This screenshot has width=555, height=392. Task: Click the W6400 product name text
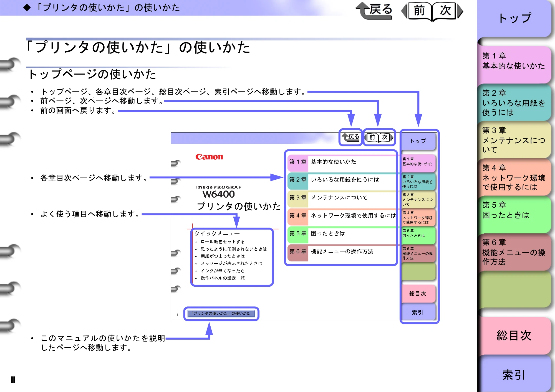pyautogui.click(x=219, y=194)
